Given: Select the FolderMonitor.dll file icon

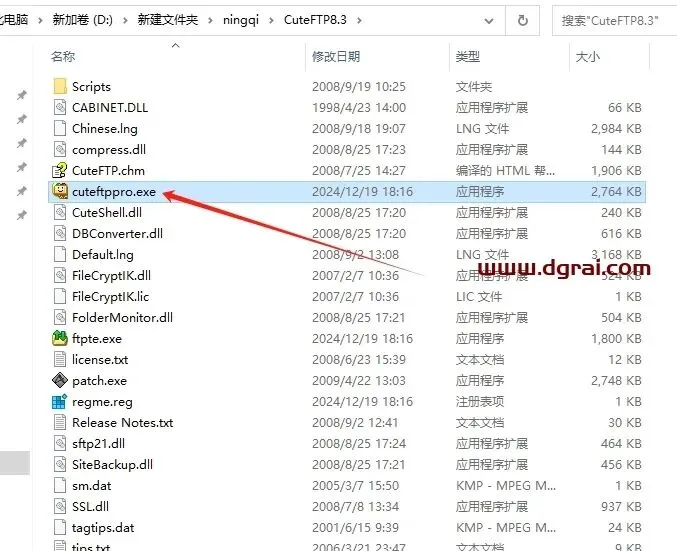Looking at the screenshot, I should pyautogui.click(x=60, y=317).
